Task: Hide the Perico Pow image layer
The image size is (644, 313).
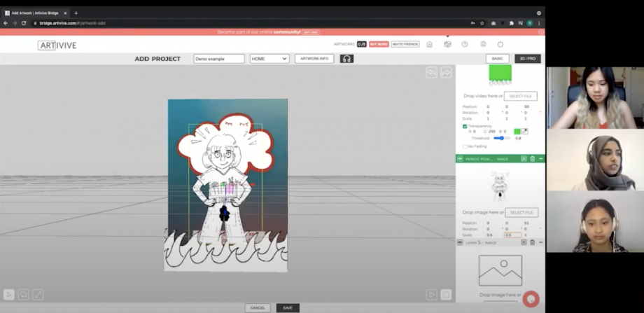Action: [x=460, y=159]
